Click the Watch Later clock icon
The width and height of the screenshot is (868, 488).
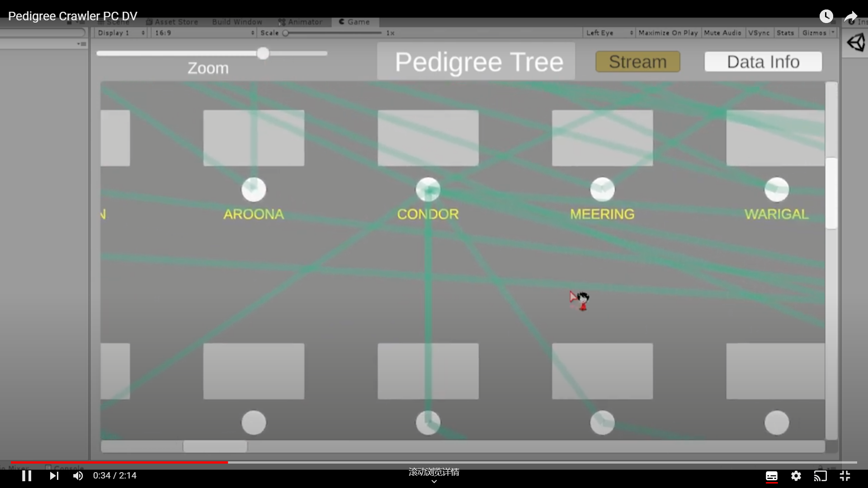tap(826, 16)
